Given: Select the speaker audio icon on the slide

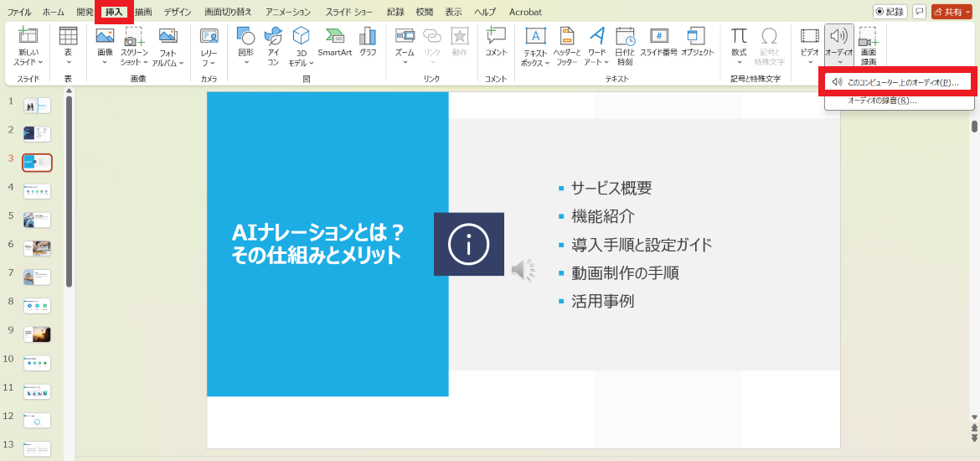Looking at the screenshot, I should [x=524, y=271].
